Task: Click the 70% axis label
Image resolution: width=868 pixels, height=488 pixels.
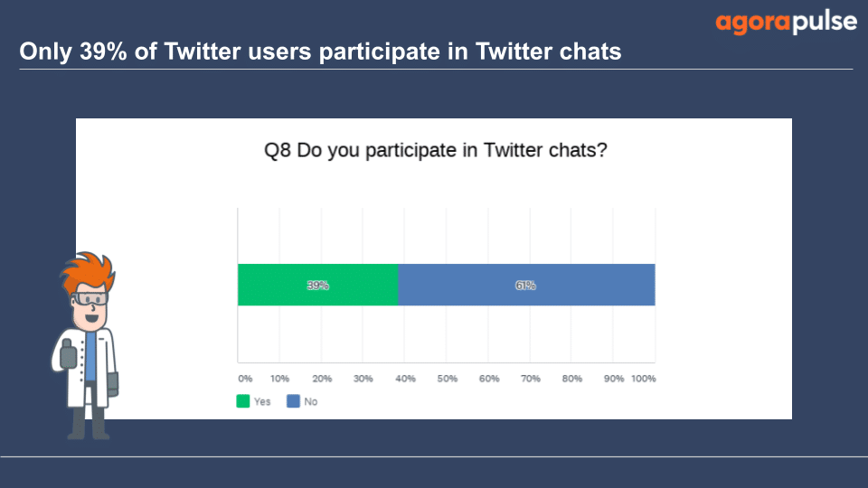Action: pyautogui.click(x=530, y=379)
